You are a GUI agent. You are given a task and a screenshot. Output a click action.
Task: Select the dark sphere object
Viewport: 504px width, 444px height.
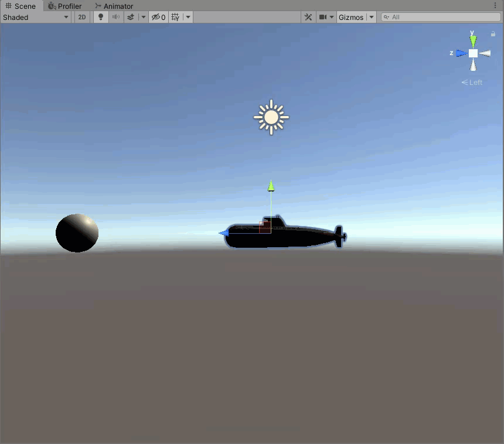77,233
